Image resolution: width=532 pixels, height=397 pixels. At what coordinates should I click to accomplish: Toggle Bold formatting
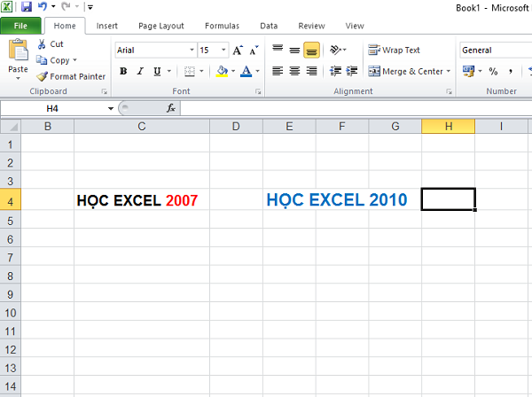click(123, 71)
